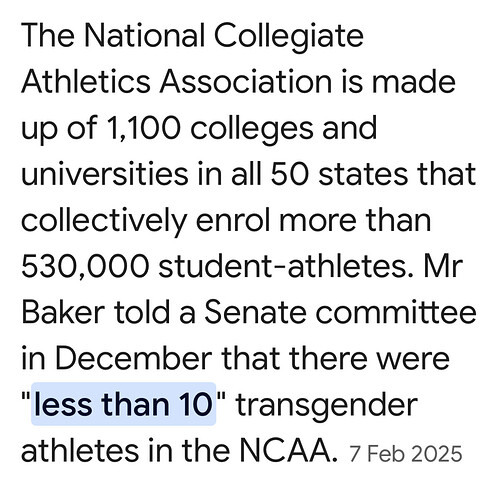
Task: Click the word "committee"
Action: pyautogui.click(x=396, y=312)
